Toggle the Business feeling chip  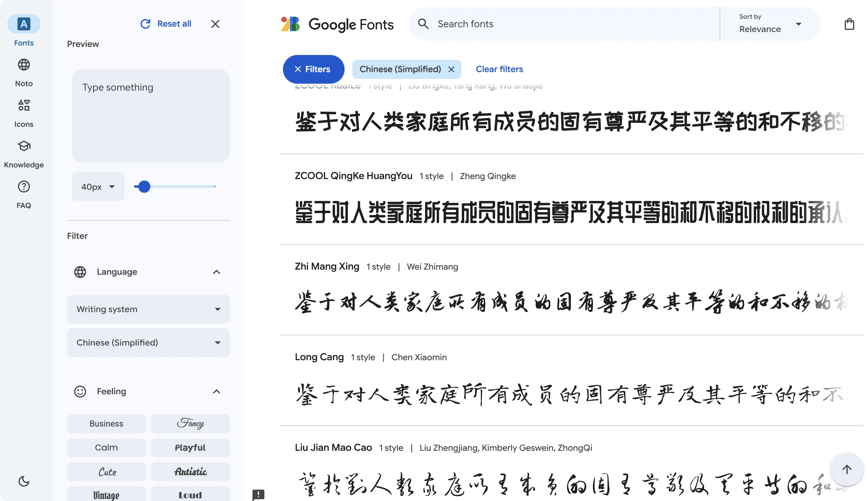(106, 424)
